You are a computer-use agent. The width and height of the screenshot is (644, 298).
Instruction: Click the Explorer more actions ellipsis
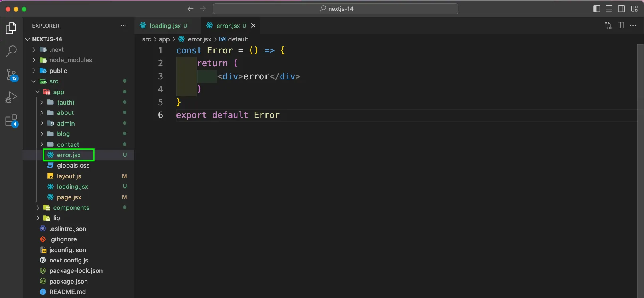pos(124,26)
